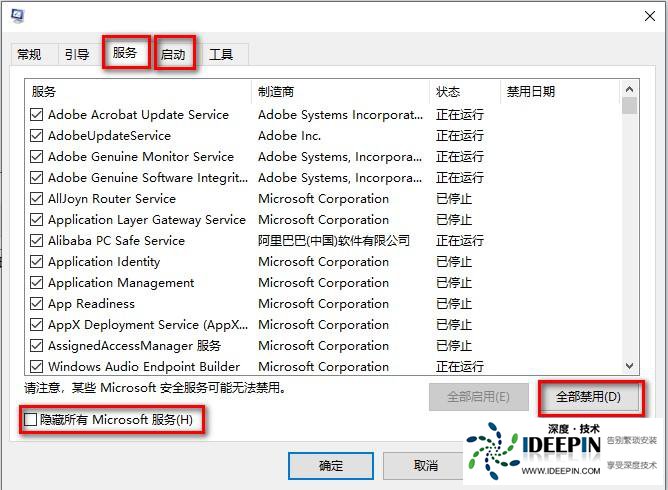Uncheck App Readiness service
Screen dimensions: 668x490
(37, 303)
